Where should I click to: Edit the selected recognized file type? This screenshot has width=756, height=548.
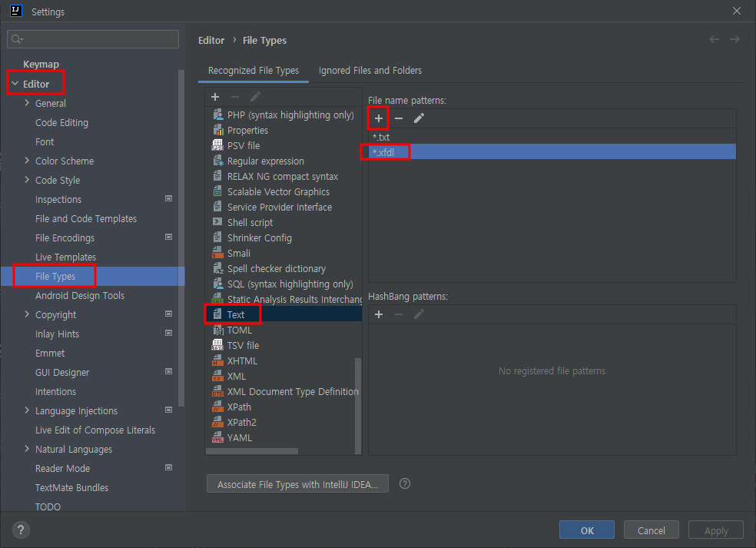click(x=255, y=97)
